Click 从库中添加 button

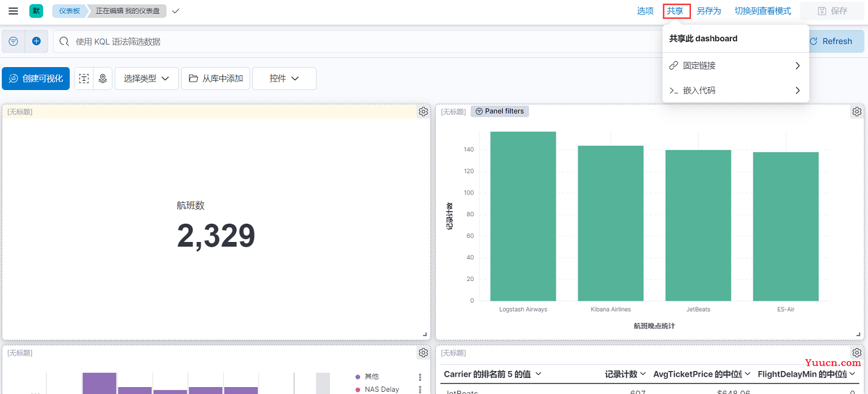point(216,79)
